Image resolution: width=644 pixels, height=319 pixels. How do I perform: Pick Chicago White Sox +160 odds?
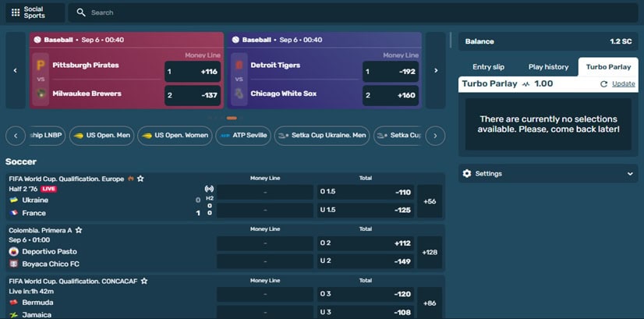tap(391, 96)
